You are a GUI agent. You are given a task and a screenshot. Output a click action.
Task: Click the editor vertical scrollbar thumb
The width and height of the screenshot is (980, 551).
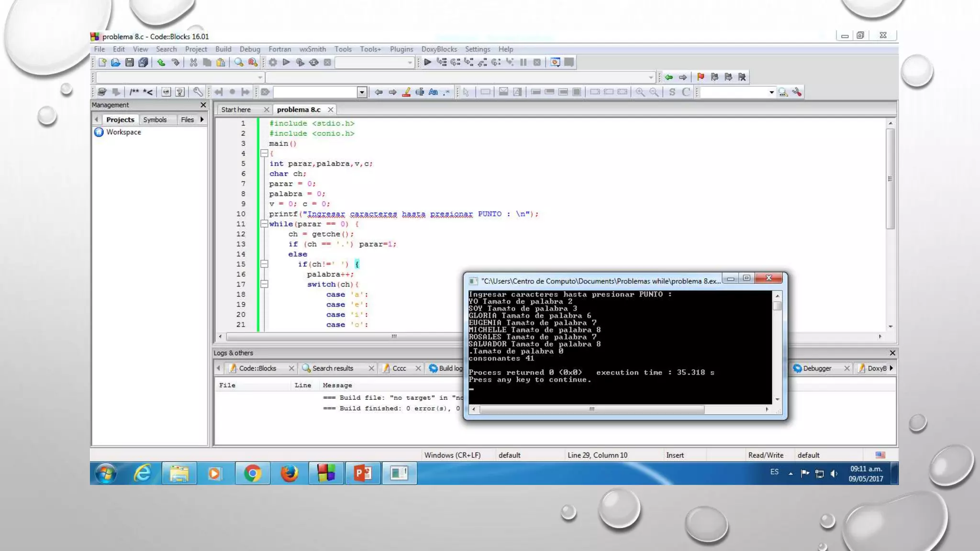tap(890, 179)
